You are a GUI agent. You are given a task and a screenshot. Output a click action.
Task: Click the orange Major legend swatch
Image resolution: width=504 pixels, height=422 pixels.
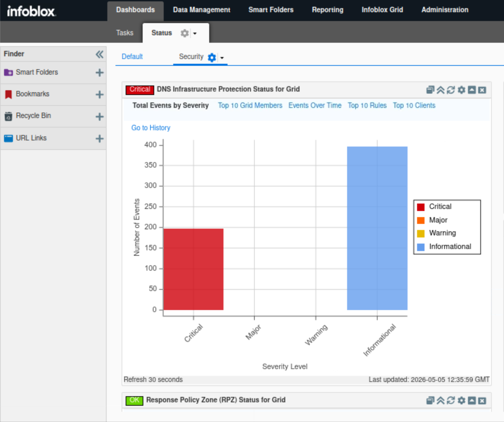[x=421, y=220]
